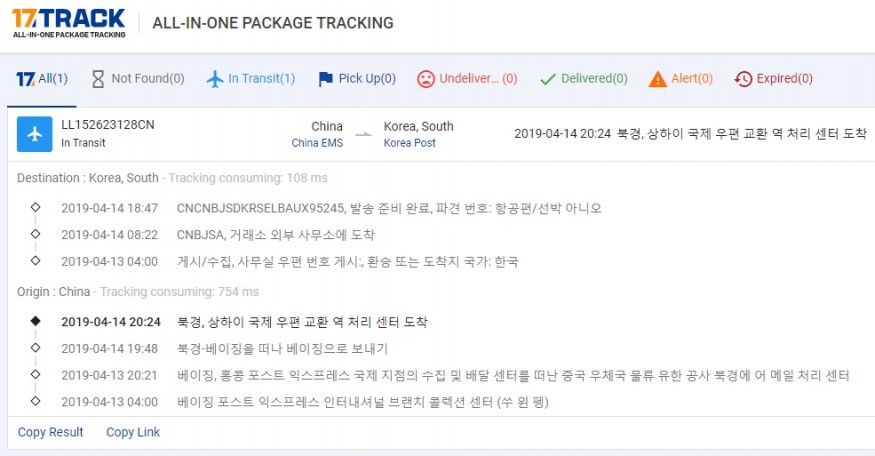Collapse the package row via latest status text
This screenshot has width=875, height=456.
click(690, 133)
